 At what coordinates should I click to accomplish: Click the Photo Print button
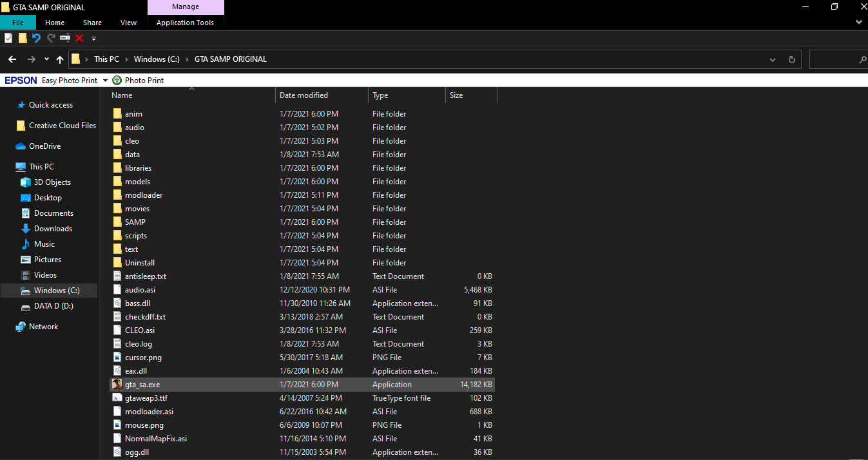coord(138,81)
